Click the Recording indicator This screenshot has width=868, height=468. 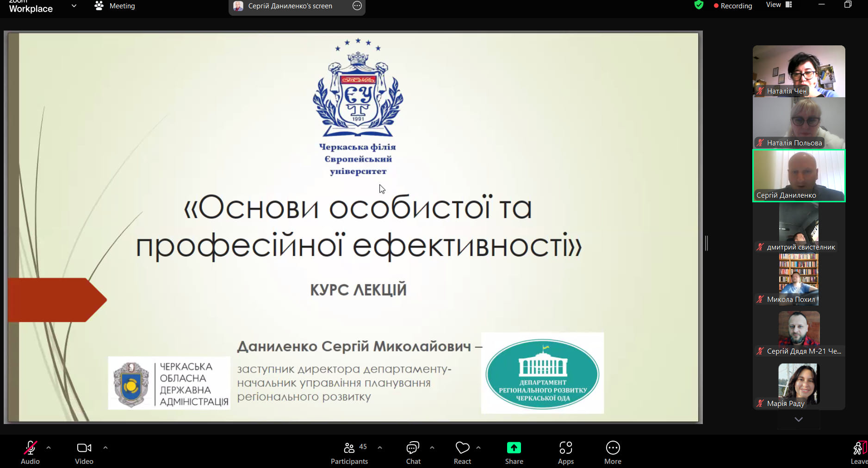coord(733,6)
